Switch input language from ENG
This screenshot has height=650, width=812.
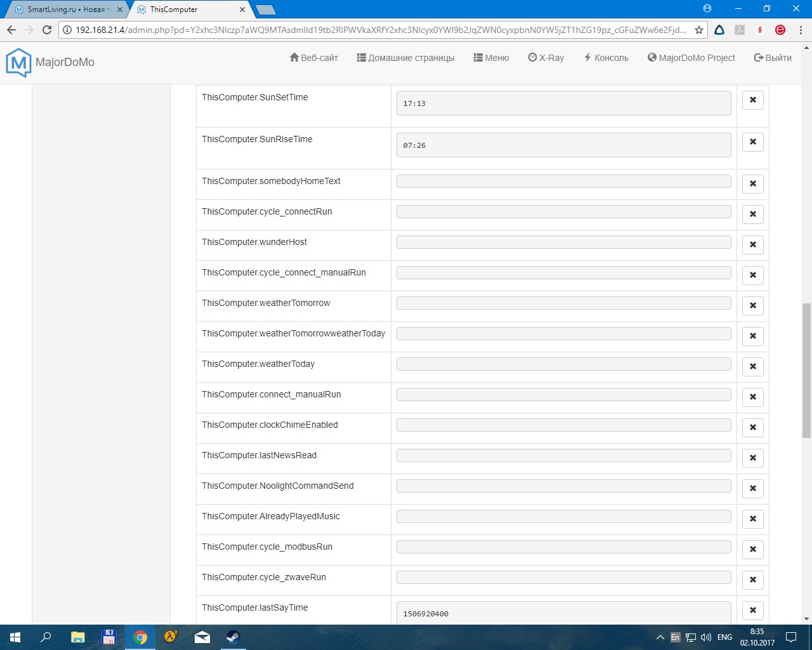[724, 637]
